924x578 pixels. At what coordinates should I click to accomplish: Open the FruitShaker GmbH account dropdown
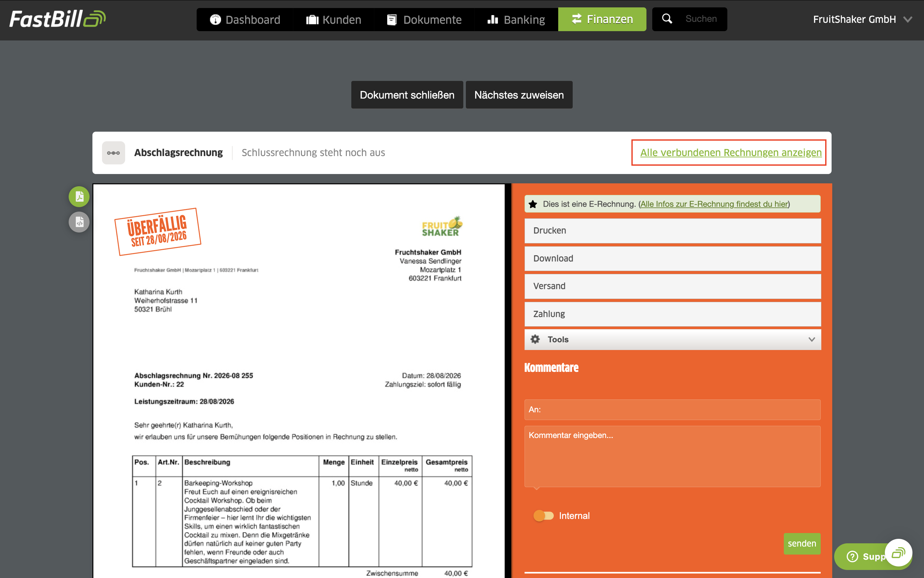coord(862,19)
